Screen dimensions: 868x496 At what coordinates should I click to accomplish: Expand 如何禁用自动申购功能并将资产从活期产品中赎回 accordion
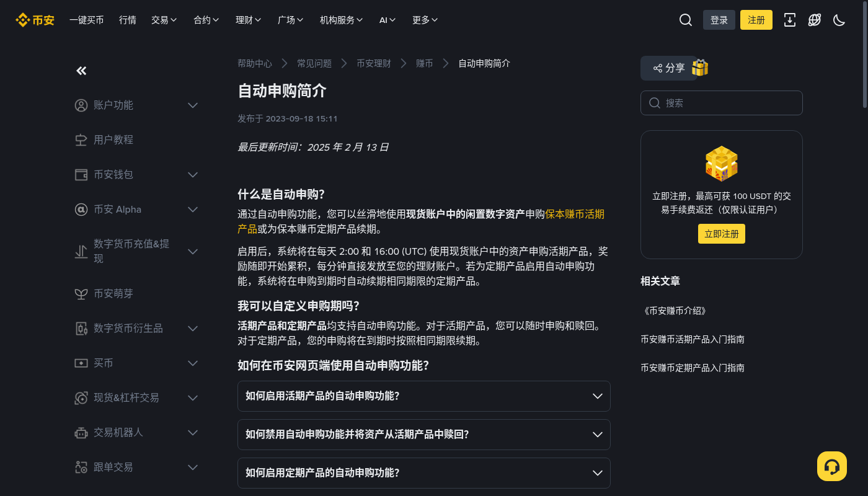coord(424,435)
